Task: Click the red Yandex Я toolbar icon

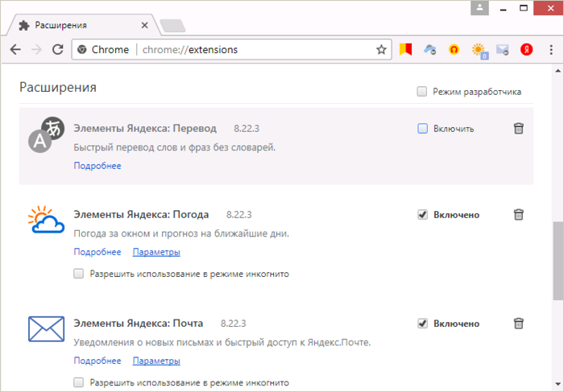Action: coord(527,50)
